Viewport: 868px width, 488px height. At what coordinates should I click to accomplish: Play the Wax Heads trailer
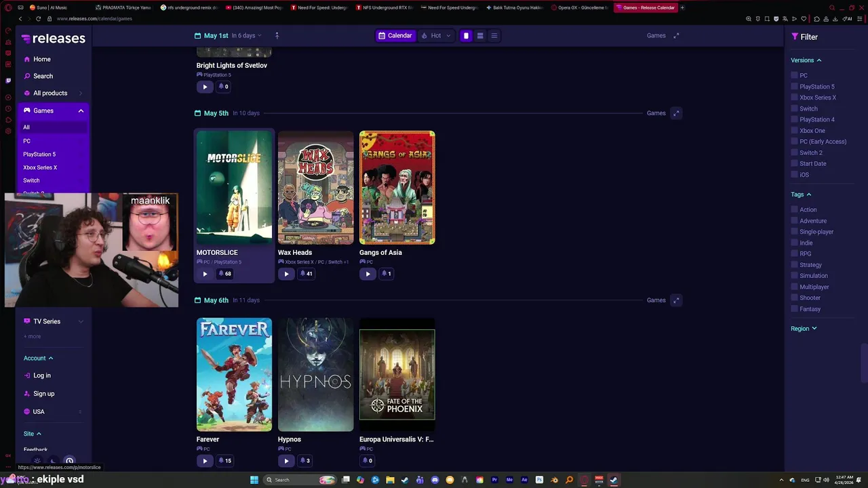pos(286,274)
